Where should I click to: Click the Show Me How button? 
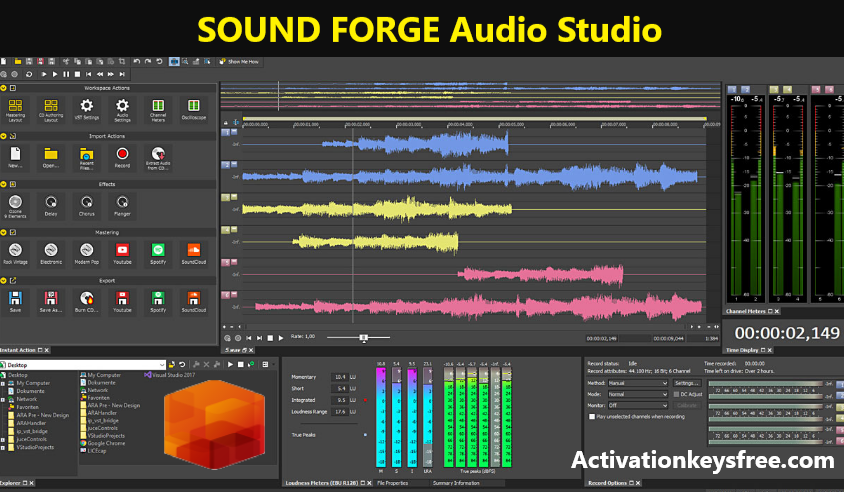[239, 61]
